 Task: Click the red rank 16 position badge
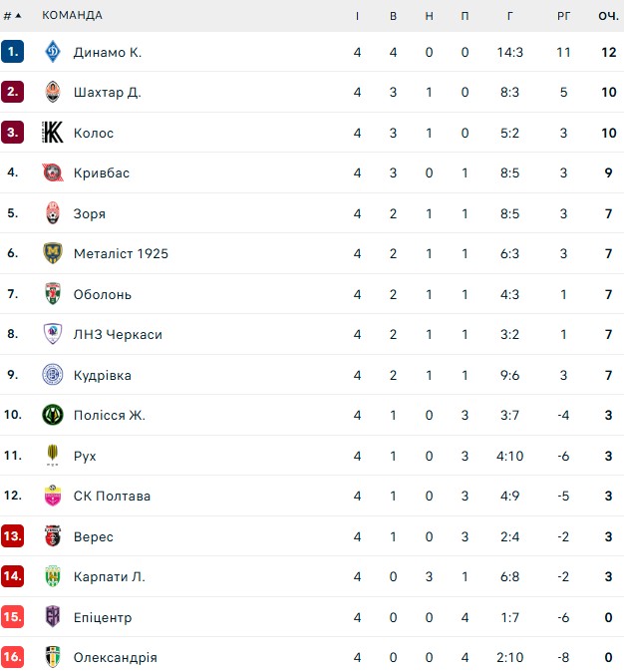tap(12, 658)
